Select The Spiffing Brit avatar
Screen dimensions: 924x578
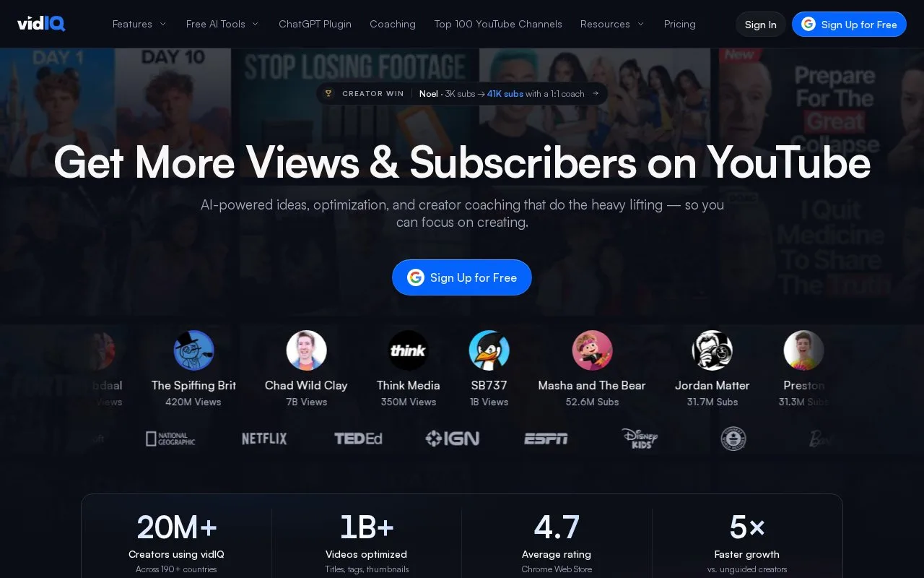point(193,350)
